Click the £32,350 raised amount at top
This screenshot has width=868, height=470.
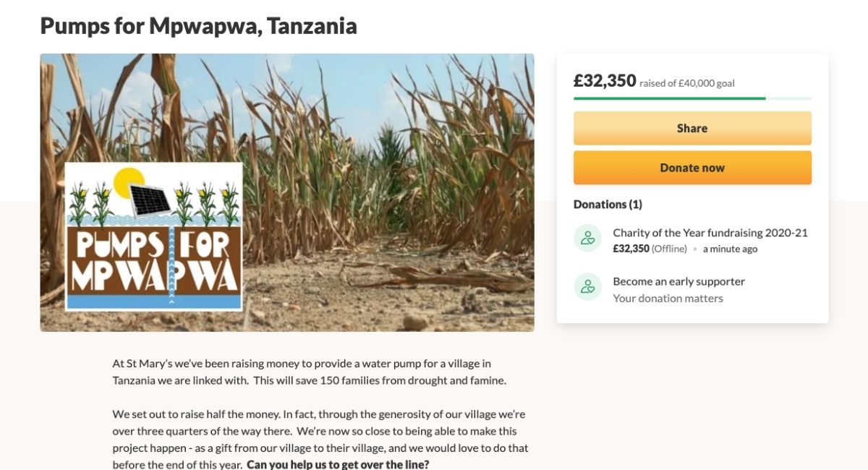tap(605, 81)
